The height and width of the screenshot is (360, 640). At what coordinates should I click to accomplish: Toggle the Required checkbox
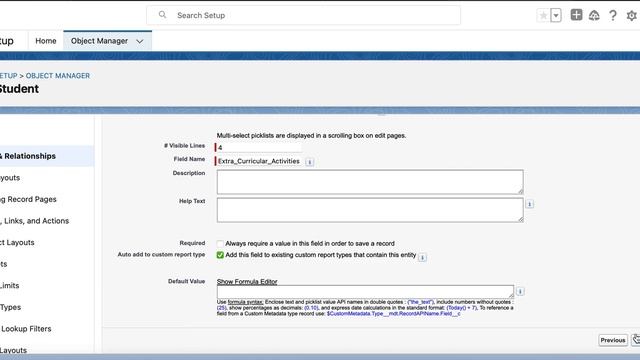[x=220, y=244]
